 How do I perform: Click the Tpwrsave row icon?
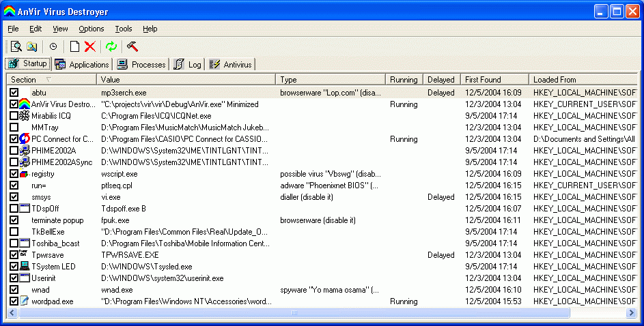24,254
